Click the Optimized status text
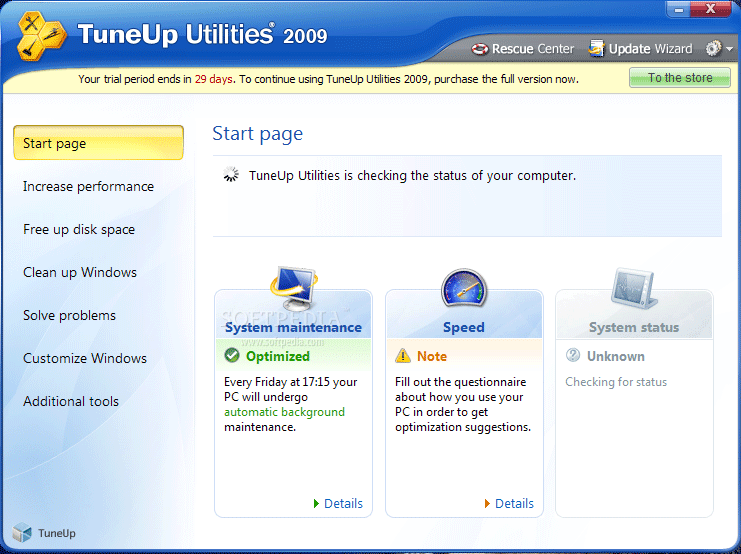This screenshot has height=554, width=741. [x=278, y=356]
